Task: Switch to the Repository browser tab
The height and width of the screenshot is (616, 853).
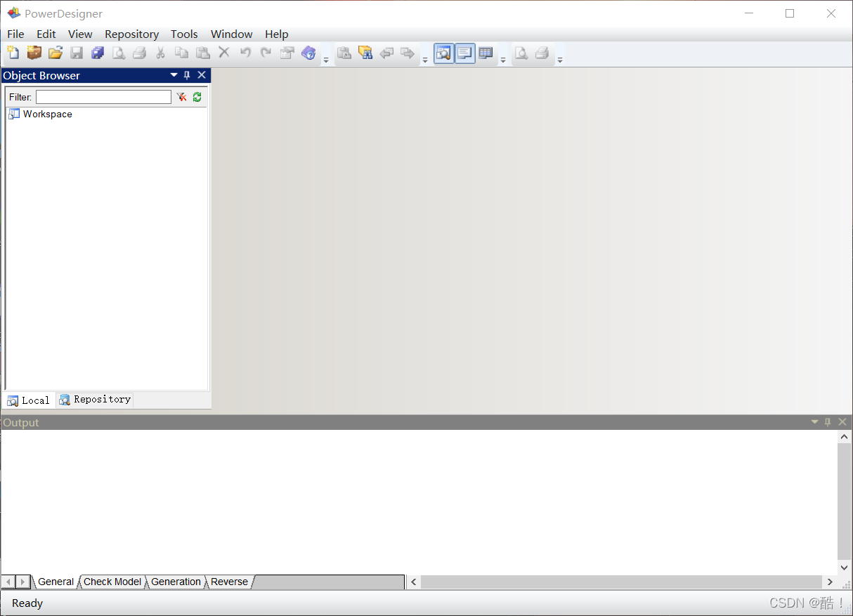Action: [95, 400]
